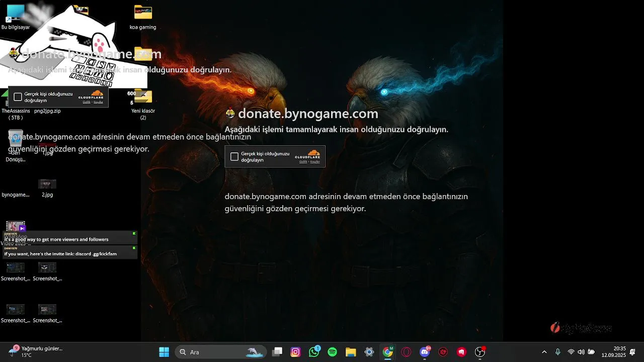Click the battery icon in system tray
The image size is (644, 362).
pos(591,352)
